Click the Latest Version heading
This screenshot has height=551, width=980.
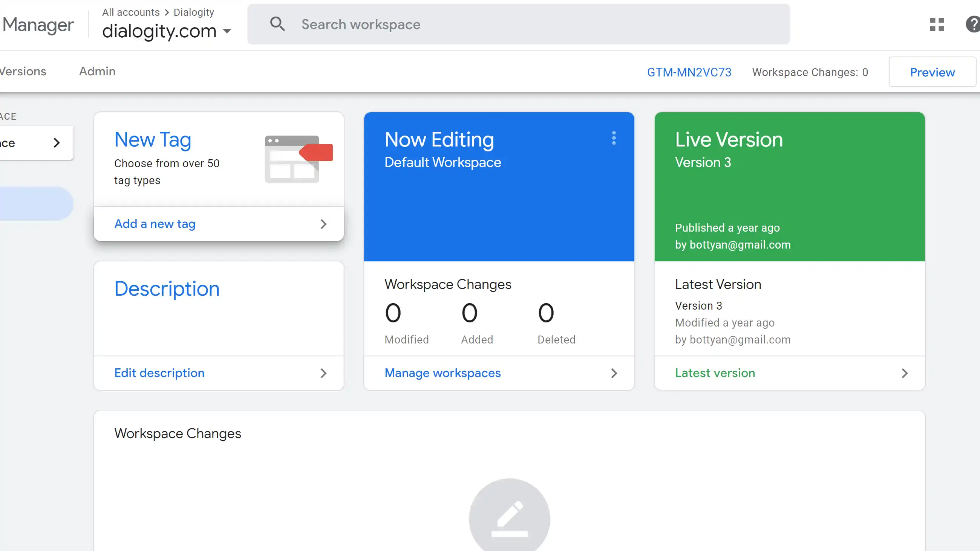[x=718, y=284]
